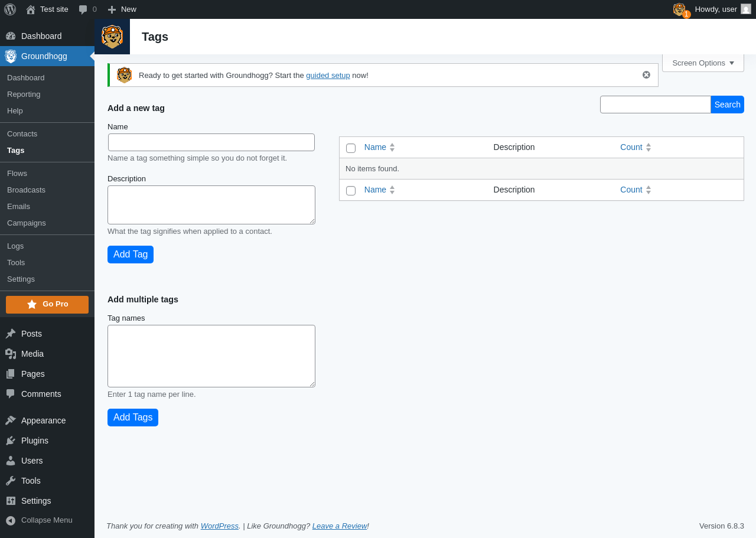Screen dimensions: 756x538
Task: Dismiss the guided setup notice
Action: click(x=646, y=75)
